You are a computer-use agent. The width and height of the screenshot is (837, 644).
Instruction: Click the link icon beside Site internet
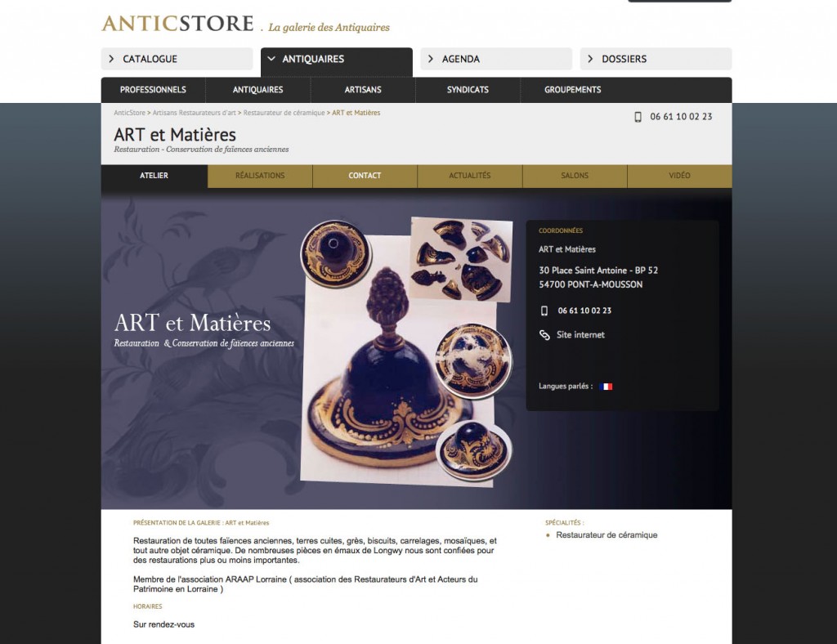[x=544, y=335]
